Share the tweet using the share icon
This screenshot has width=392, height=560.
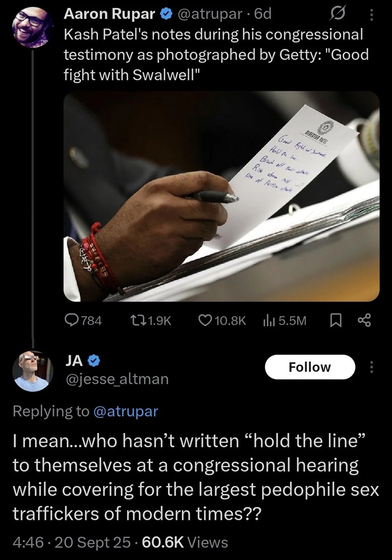365,320
